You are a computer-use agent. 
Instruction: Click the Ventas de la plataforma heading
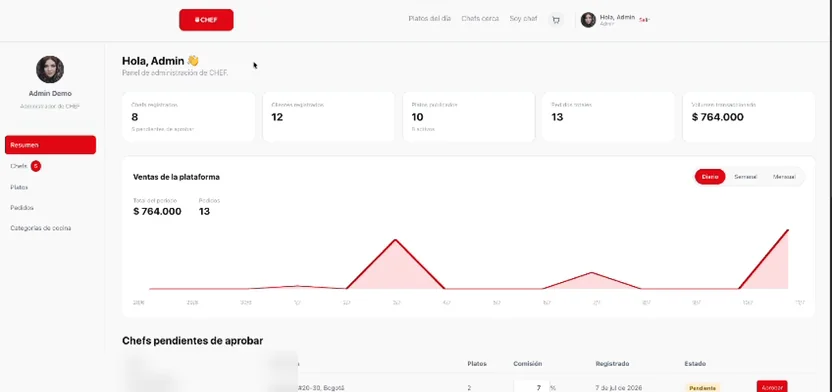[x=176, y=177]
